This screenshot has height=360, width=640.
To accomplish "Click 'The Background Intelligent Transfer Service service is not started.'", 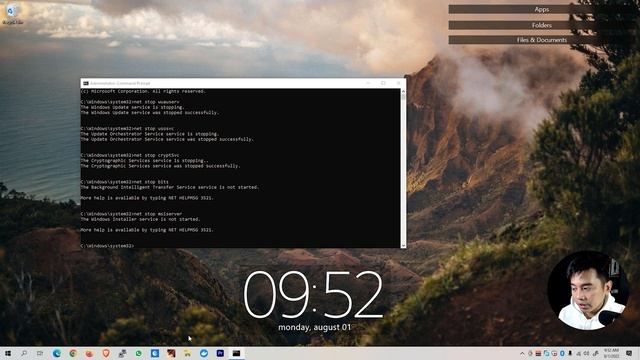I will click(x=169, y=187).
